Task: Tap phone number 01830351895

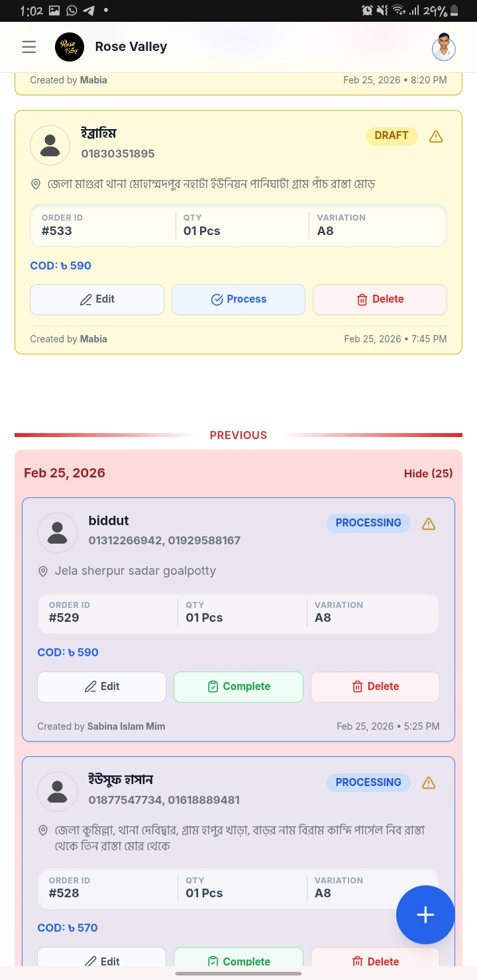Action: (118, 154)
